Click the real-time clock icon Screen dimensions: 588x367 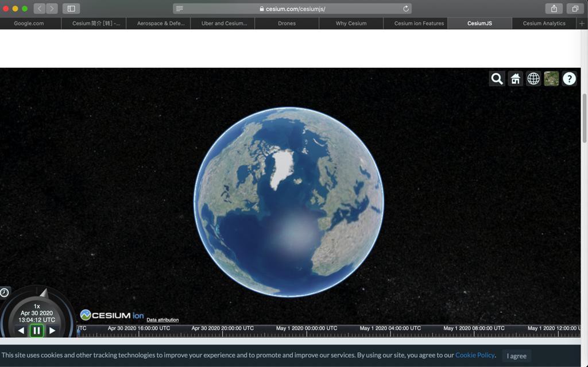click(x=5, y=292)
